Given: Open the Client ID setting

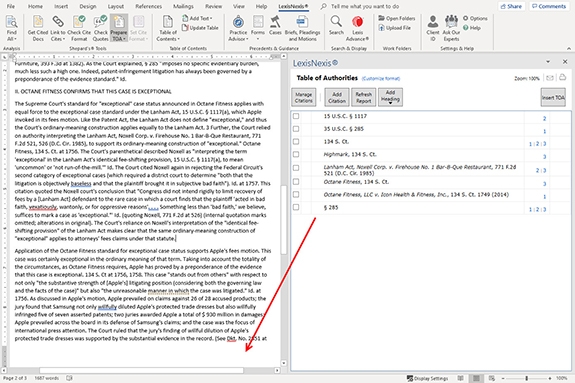Looking at the screenshot, I should pos(433,28).
